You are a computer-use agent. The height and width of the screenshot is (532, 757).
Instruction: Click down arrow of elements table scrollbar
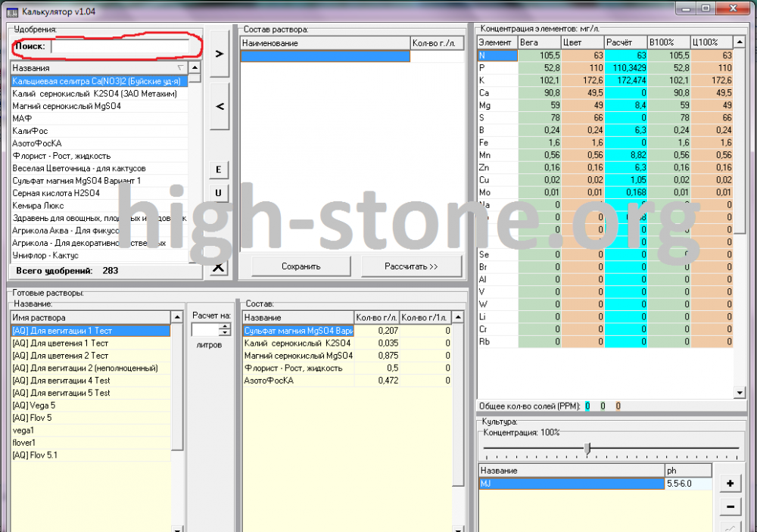(740, 393)
